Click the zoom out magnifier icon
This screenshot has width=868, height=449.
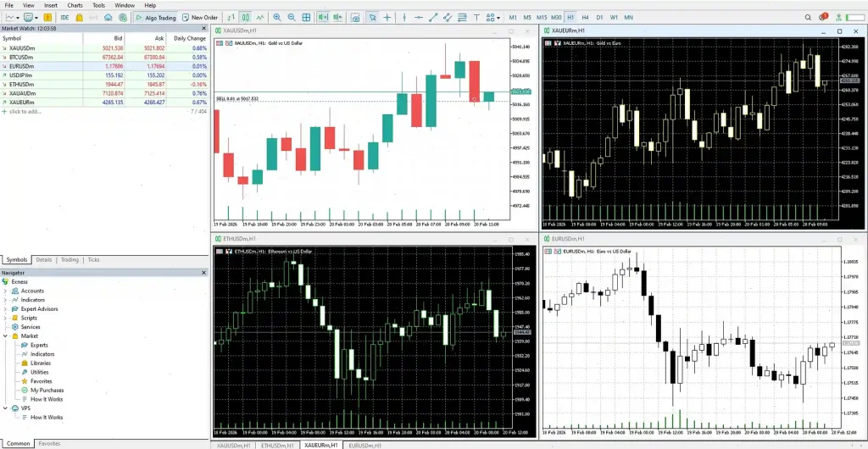pyautogui.click(x=291, y=17)
